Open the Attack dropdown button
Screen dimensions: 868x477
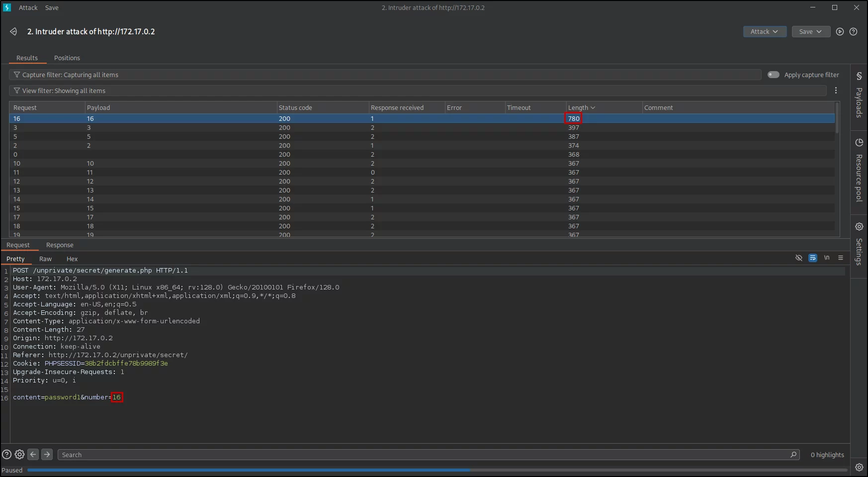pos(765,31)
